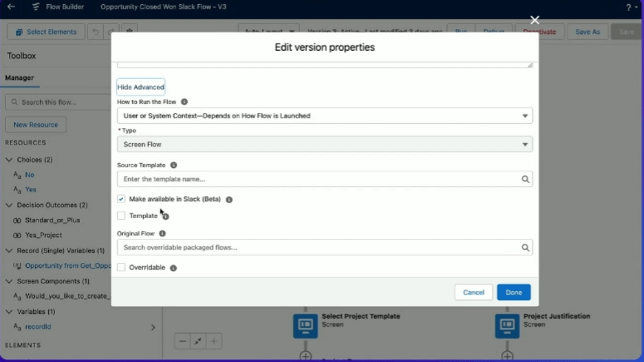Click Select Elements button

(46, 32)
